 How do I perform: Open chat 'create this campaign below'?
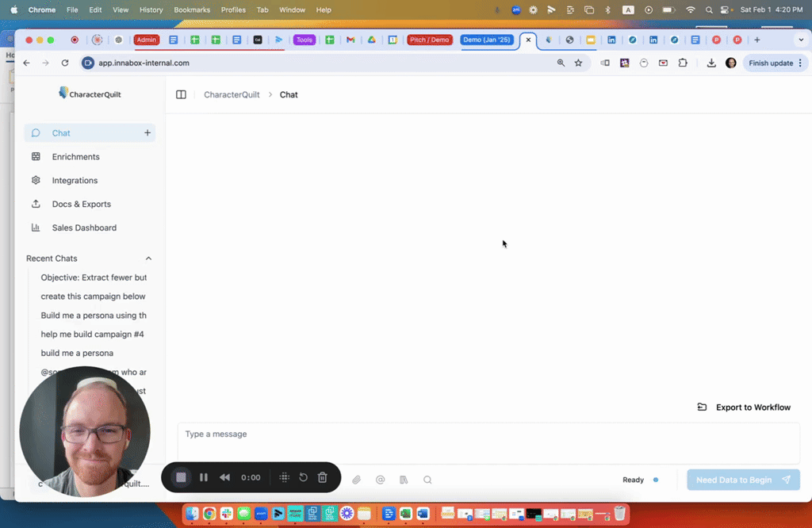coord(94,297)
